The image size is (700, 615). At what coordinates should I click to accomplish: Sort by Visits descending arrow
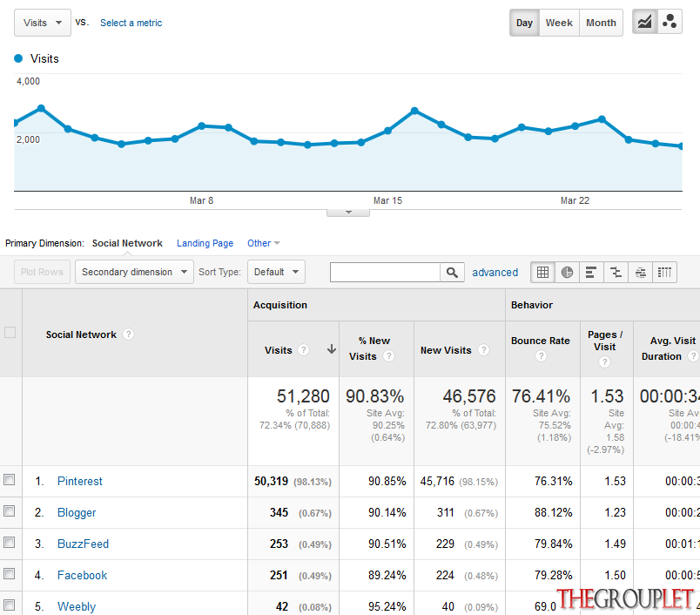(x=331, y=349)
